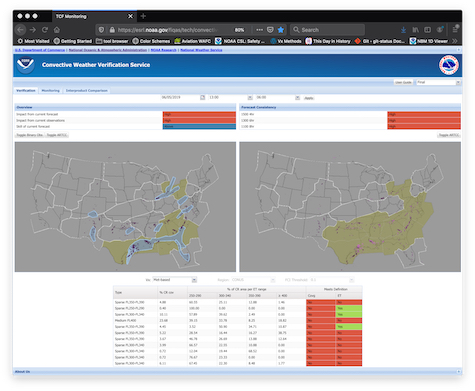Click the right forecast consistency map
This screenshot has height=391, width=475.
tap(350, 207)
